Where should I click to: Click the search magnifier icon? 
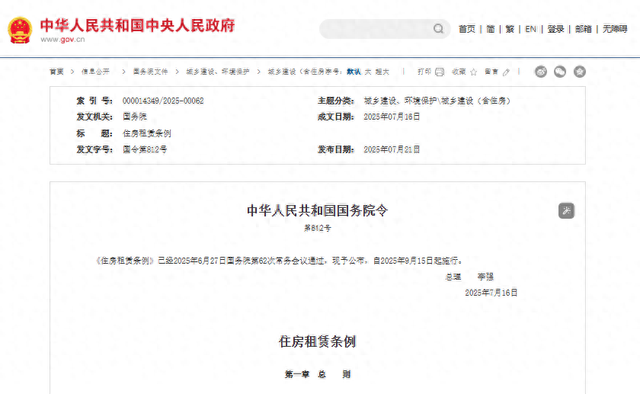438,29
